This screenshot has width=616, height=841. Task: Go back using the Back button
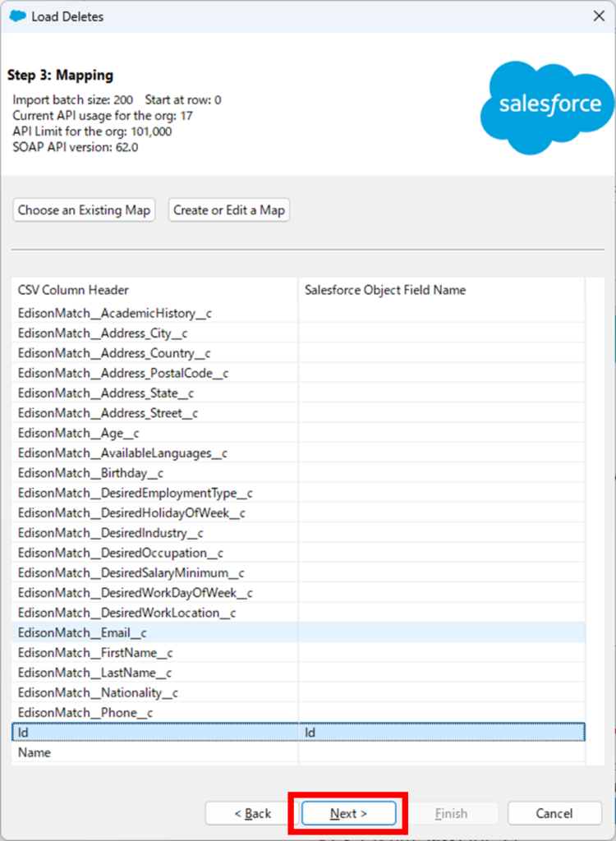252,813
